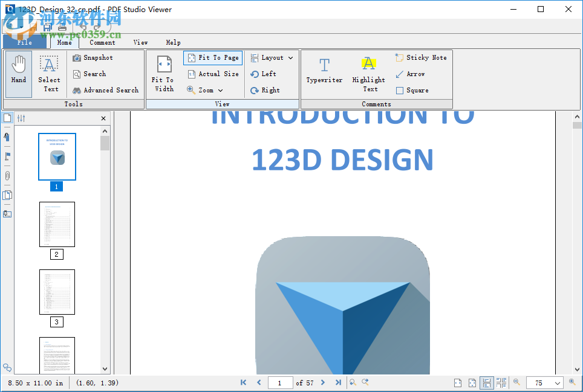Image resolution: width=583 pixels, height=392 pixels.
Task: Select page 3 thumbnail in the sidebar
Action: pos(57,292)
